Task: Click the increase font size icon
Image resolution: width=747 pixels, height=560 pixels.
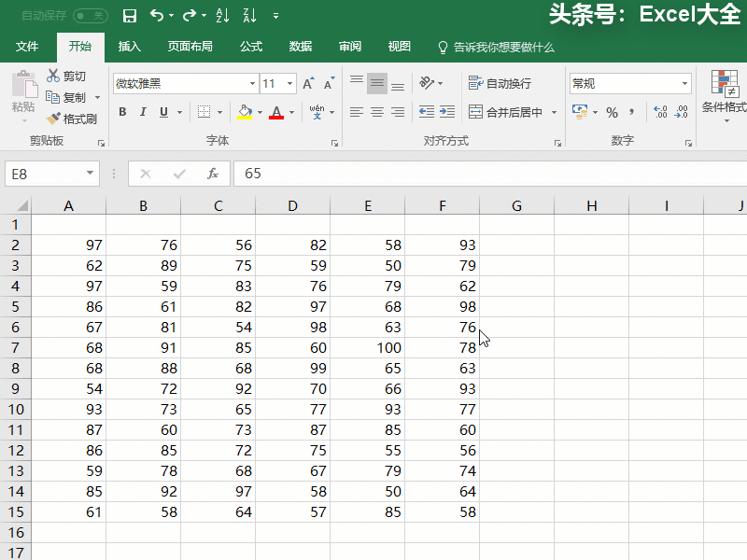Action: tap(310, 83)
